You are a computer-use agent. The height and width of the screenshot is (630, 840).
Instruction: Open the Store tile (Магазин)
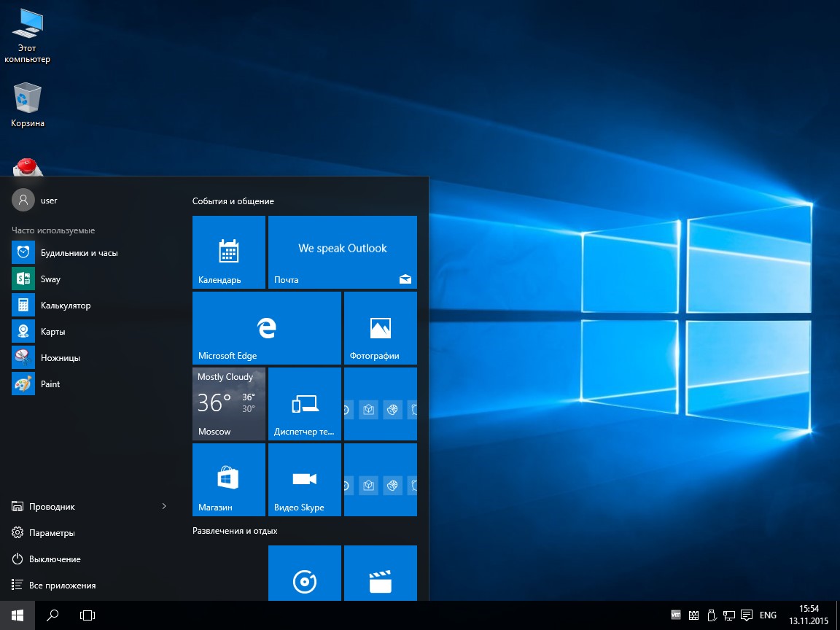coord(229,480)
